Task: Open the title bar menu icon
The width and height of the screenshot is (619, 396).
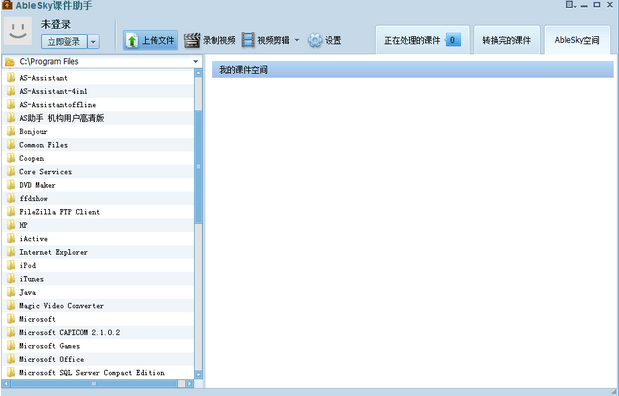Action: [x=570, y=5]
